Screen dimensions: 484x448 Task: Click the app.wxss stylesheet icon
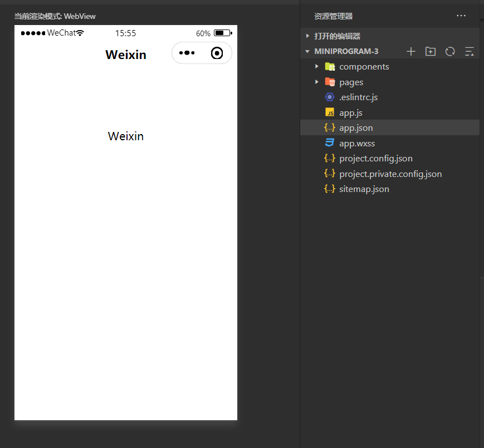[x=330, y=143]
